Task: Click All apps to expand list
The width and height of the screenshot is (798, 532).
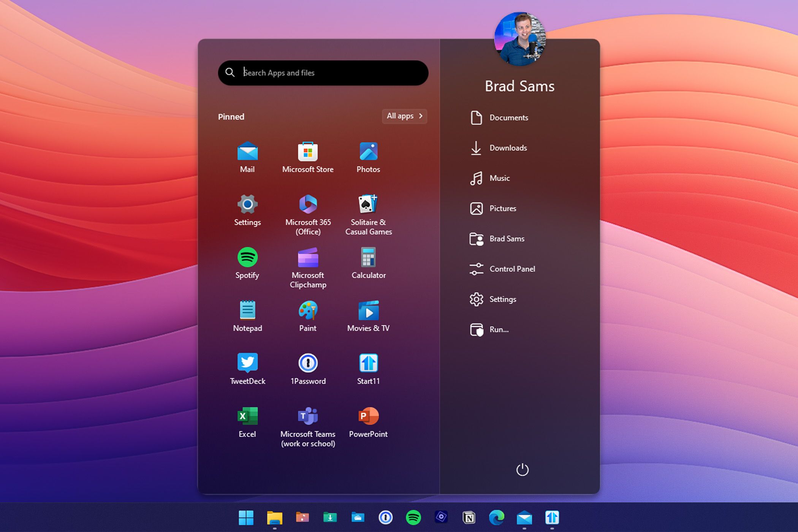Action: pyautogui.click(x=405, y=116)
